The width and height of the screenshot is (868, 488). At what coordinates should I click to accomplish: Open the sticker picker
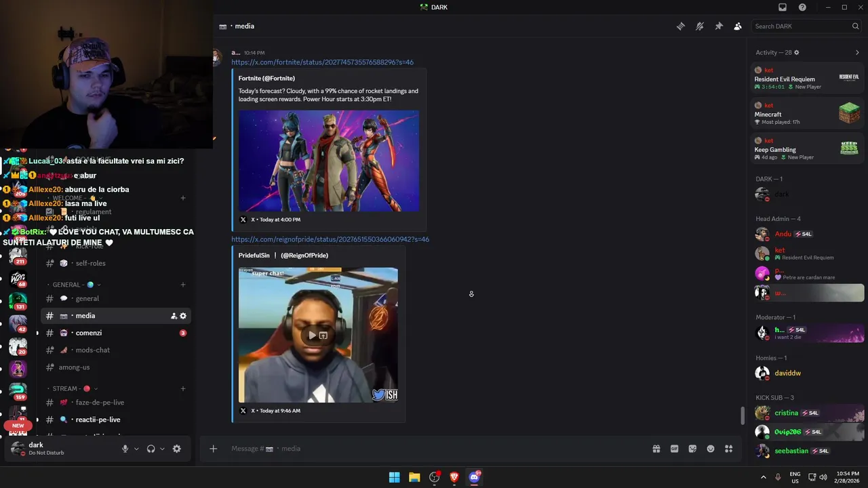coord(692,449)
